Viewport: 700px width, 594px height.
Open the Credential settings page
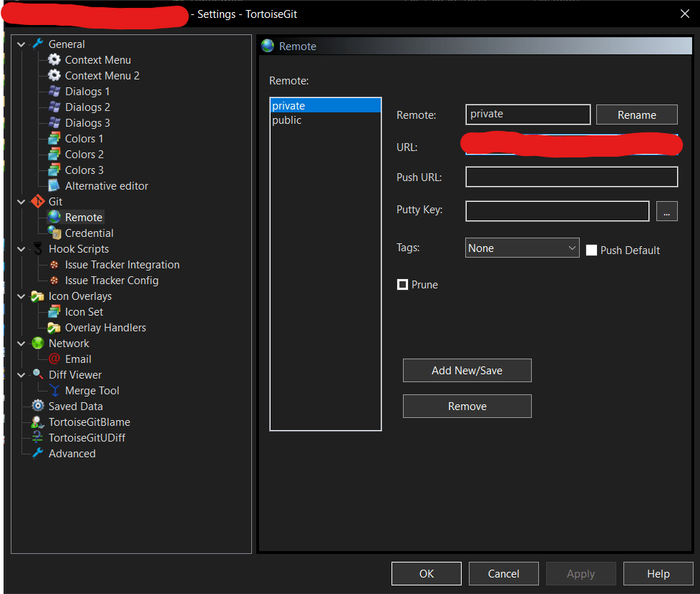89,233
